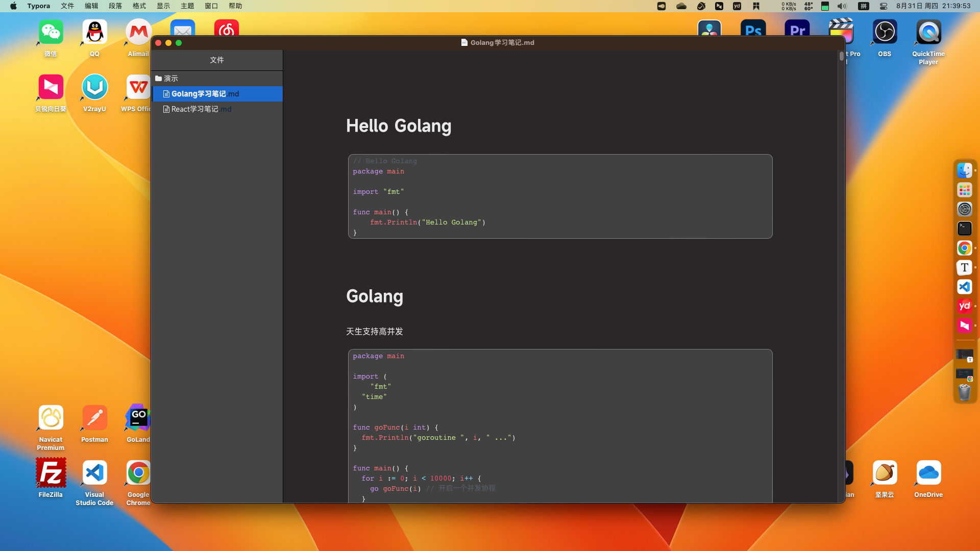Open OBS desktop icon
The height and width of the screenshot is (551, 980).
(x=885, y=33)
